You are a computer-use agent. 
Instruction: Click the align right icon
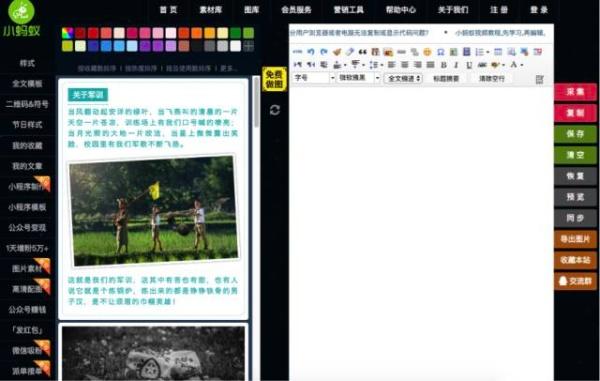pyautogui.click(x=417, y=65)
